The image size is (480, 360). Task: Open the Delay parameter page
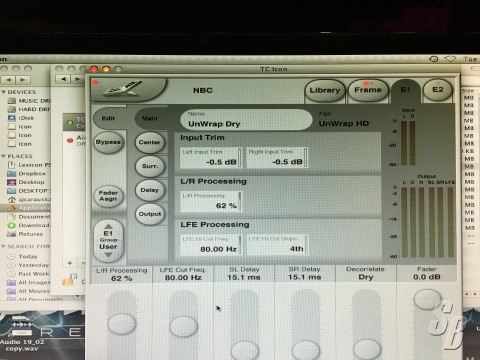150,190
